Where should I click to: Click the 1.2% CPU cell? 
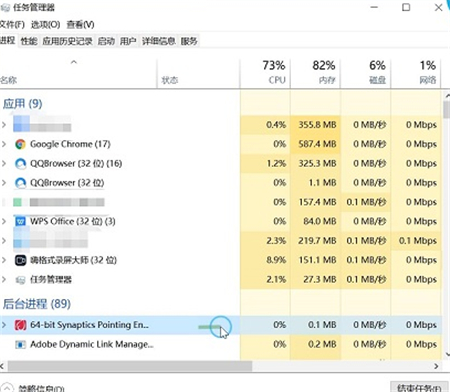[x=265, y=164]
